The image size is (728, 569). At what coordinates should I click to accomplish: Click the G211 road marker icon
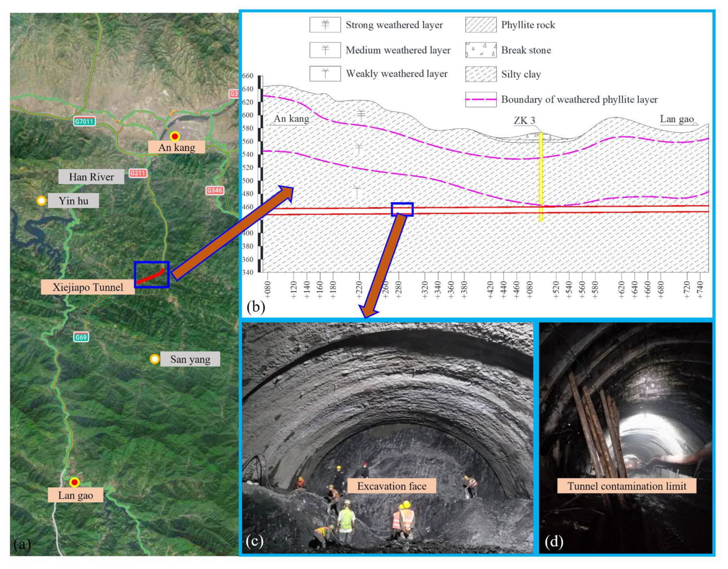point(138,173)
